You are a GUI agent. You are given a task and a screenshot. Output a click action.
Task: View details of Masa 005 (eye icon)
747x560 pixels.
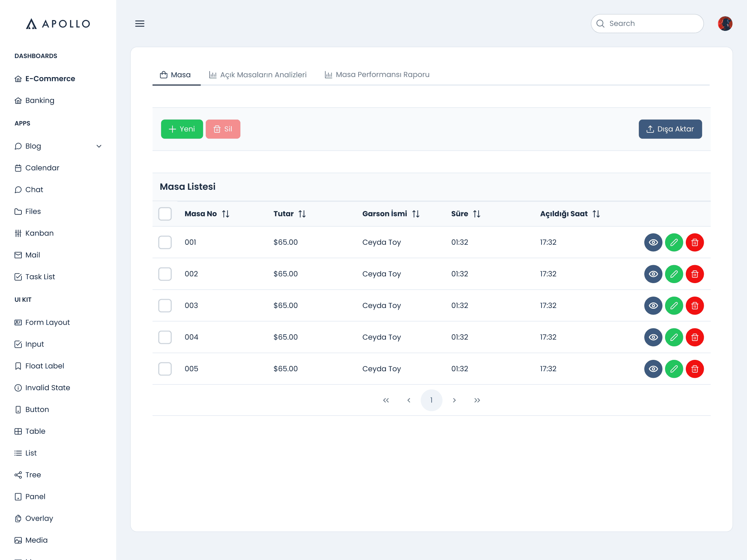[x=653, y=369]
